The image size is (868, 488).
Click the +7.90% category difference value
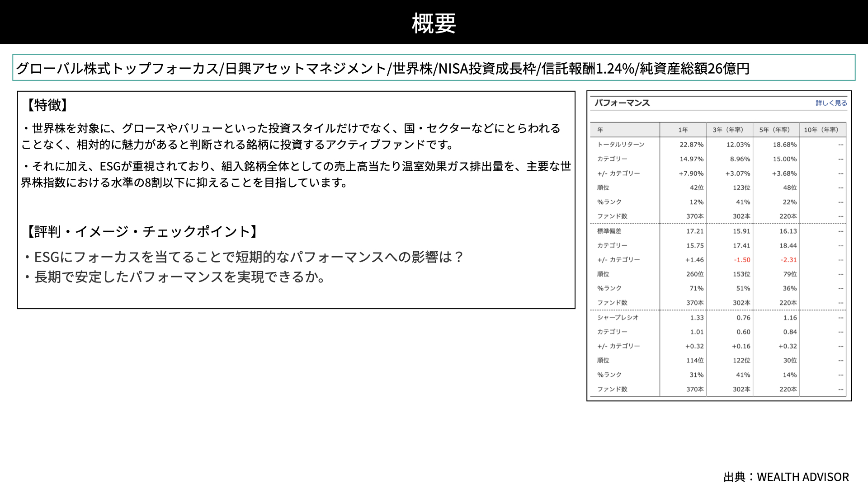pyautogui.click(x=691, y=174)
